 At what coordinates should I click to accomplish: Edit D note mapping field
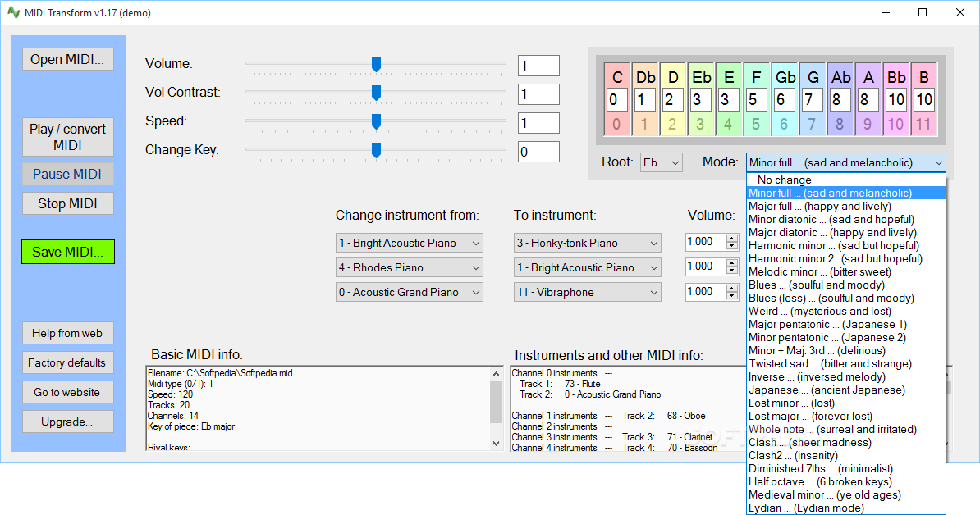672,100
